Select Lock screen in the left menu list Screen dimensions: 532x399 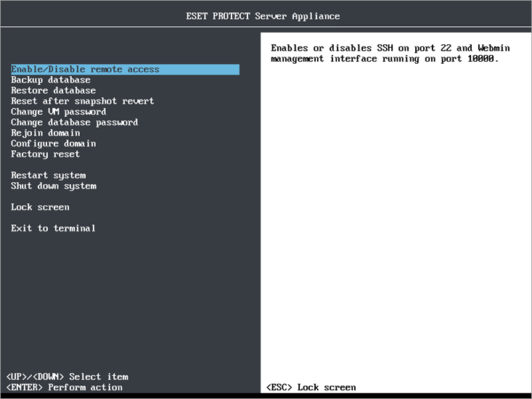40,207
